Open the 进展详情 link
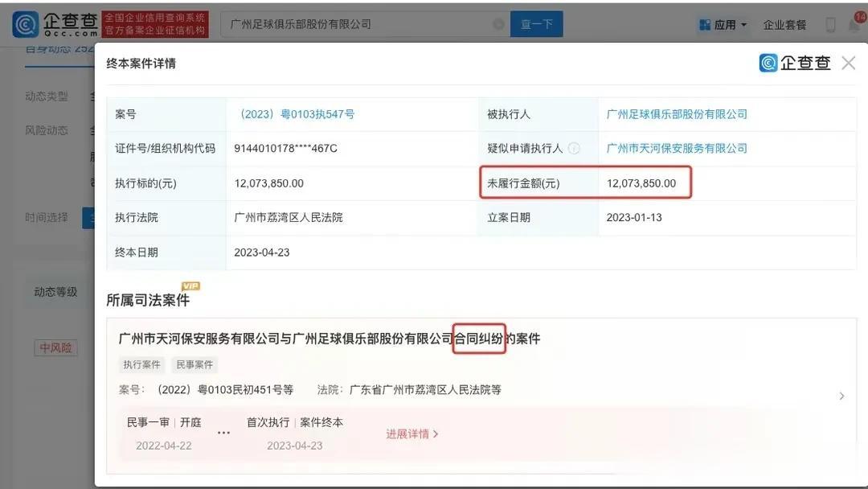Viewport: 868px width, 489px height. pyautogui.click(x=411, y=434)
